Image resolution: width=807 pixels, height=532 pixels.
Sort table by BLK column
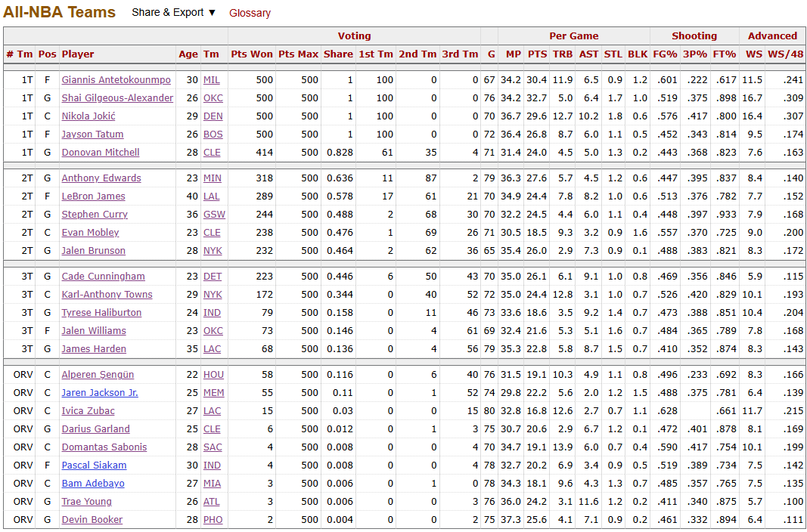click(x=638, y=54)
